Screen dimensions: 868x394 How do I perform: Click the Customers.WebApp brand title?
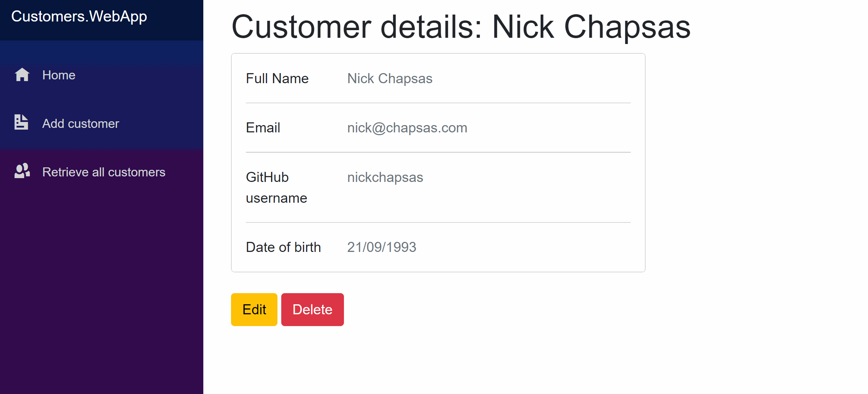pyautogui.click(x=79, y=17)
